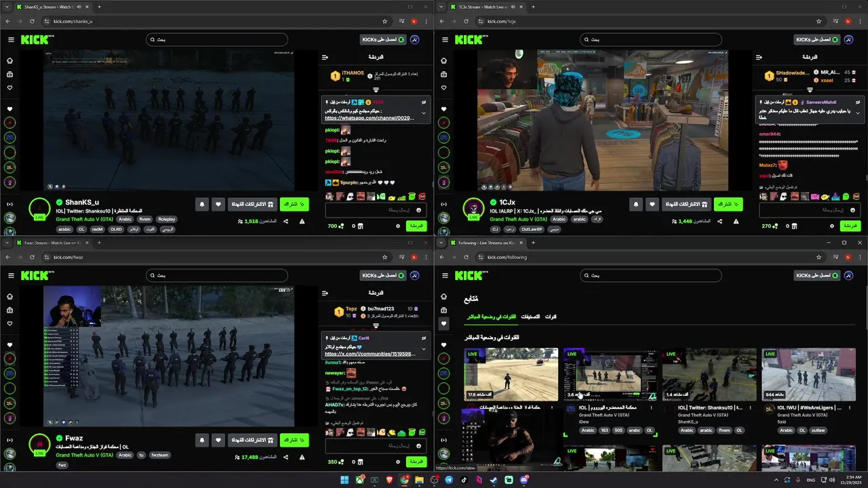This screenshot has height=488, width=868.
Task: Toggle follow heart for Fwaz channel
Action: coord(218,440)
